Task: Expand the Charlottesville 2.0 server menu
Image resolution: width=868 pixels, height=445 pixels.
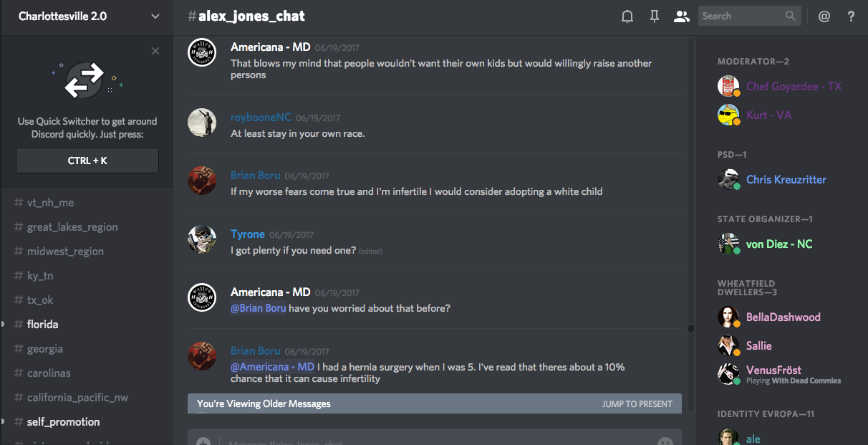Action: click(x=155, y=16)
